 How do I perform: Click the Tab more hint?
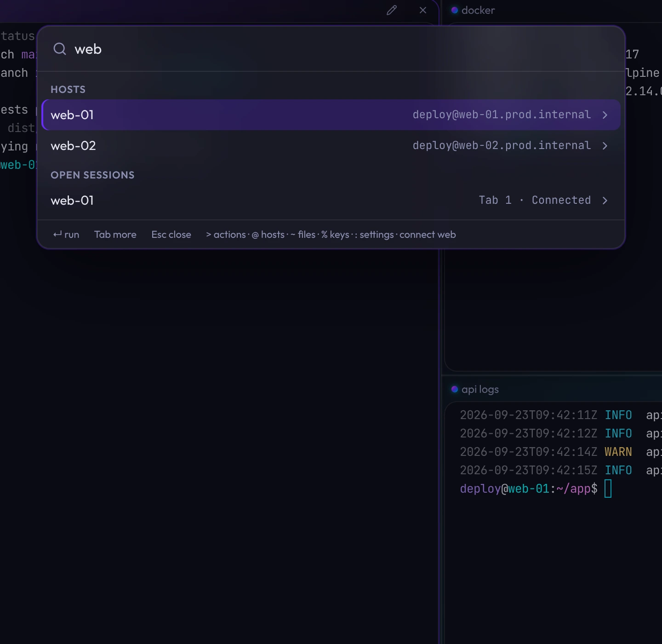pos(115,235)
